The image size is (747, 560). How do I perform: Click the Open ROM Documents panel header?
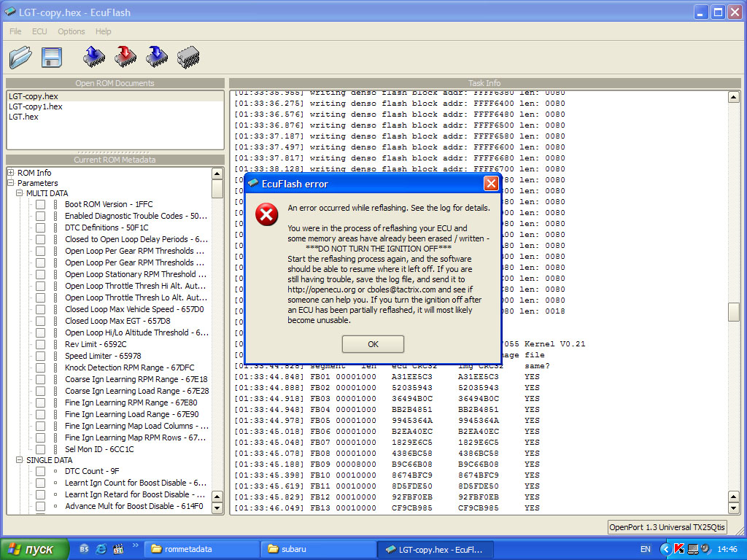[115, 83]
